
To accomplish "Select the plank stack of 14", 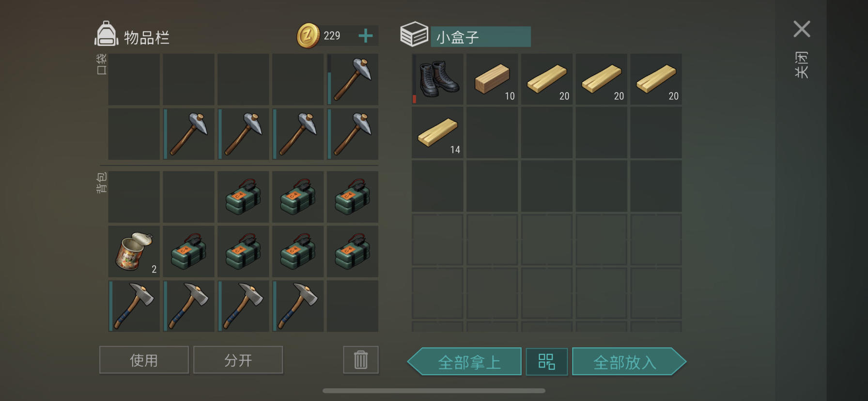I will point(437,133).
